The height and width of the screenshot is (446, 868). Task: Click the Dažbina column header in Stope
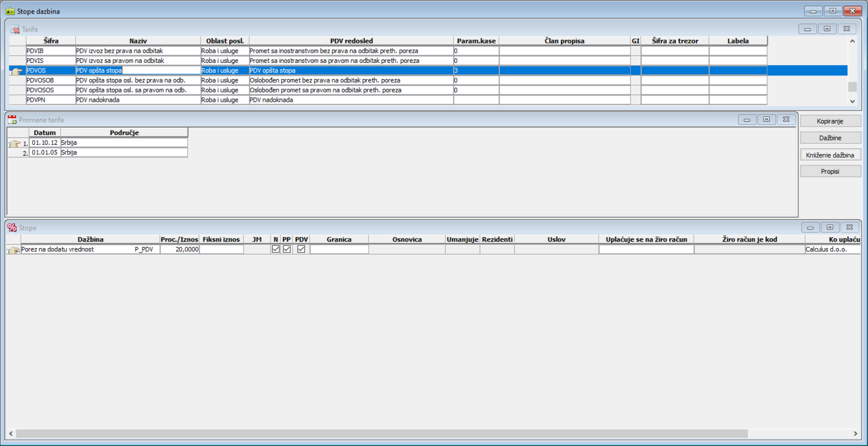(90, 239)
